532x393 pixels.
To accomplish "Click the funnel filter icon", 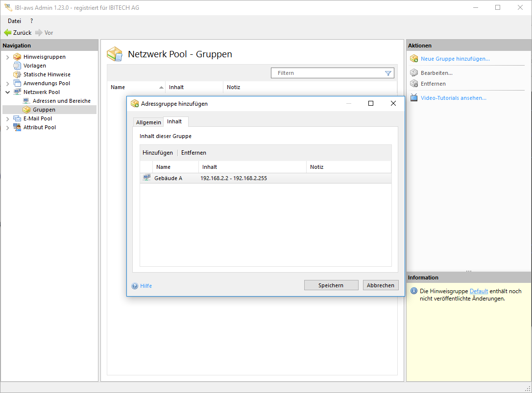I will pos(388,73).
